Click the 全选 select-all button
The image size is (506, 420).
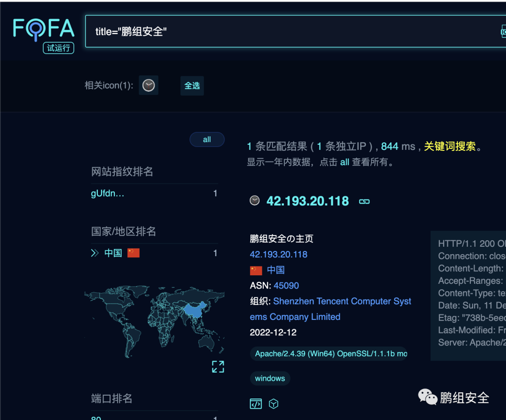(192, 86)
